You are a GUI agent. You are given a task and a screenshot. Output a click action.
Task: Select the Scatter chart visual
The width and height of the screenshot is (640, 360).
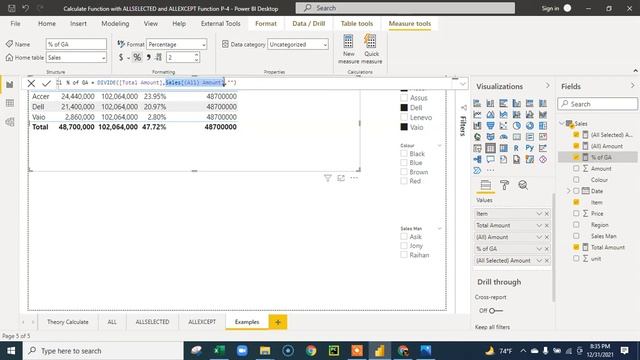tap(503, 126)
